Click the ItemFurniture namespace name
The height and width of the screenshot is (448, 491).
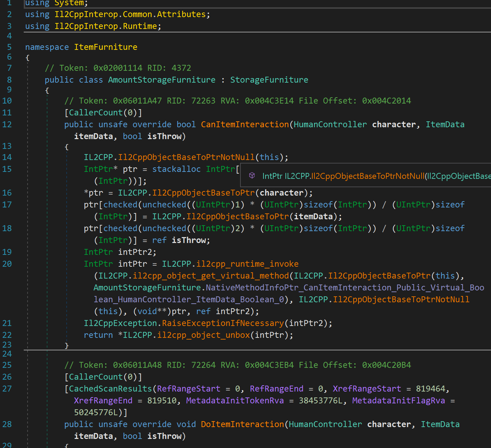pyautogui.click(x=106, y=47)
